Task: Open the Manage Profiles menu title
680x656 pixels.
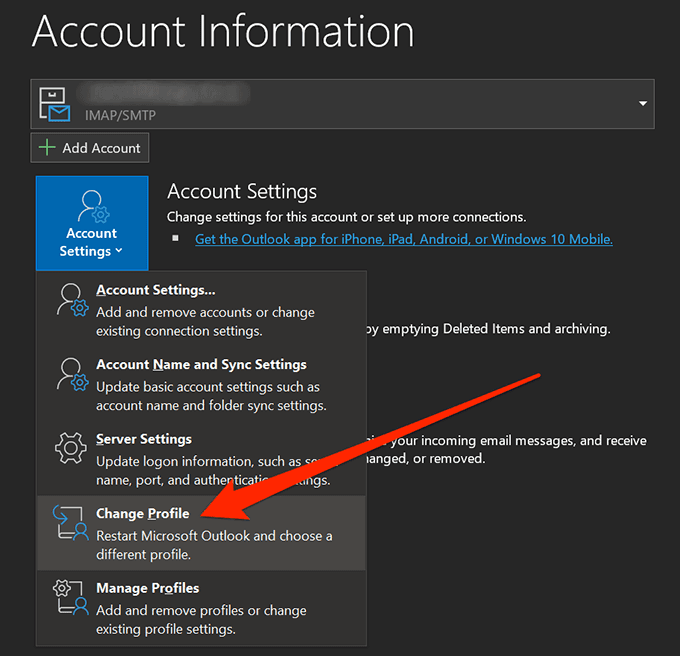Action: (147, 588)
